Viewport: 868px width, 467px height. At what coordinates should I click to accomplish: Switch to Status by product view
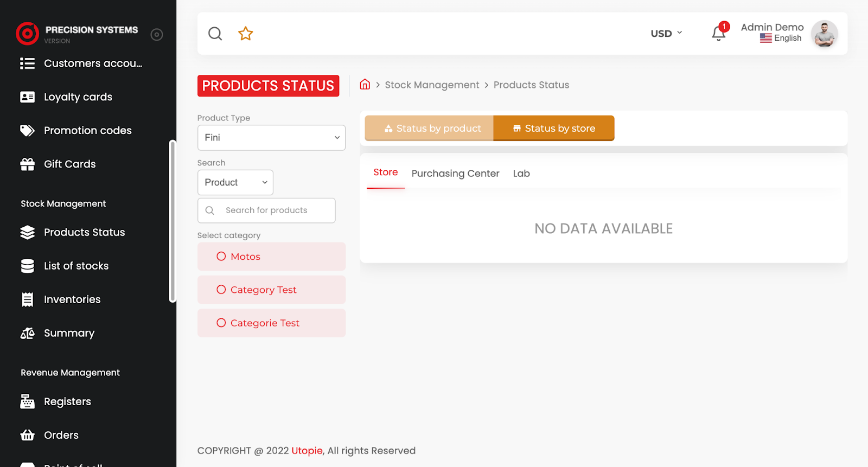click(429, 129)
